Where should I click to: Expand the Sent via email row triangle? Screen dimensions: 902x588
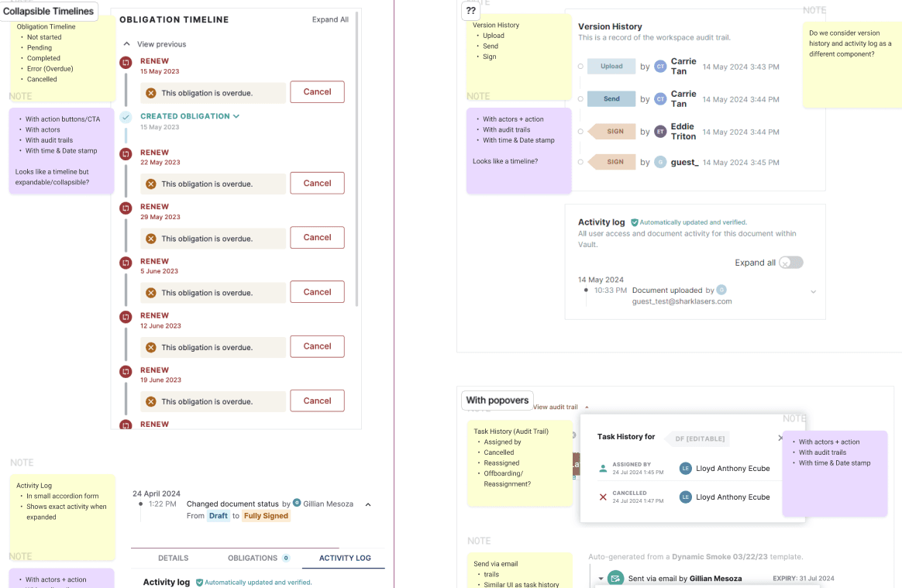pos(601,578)
